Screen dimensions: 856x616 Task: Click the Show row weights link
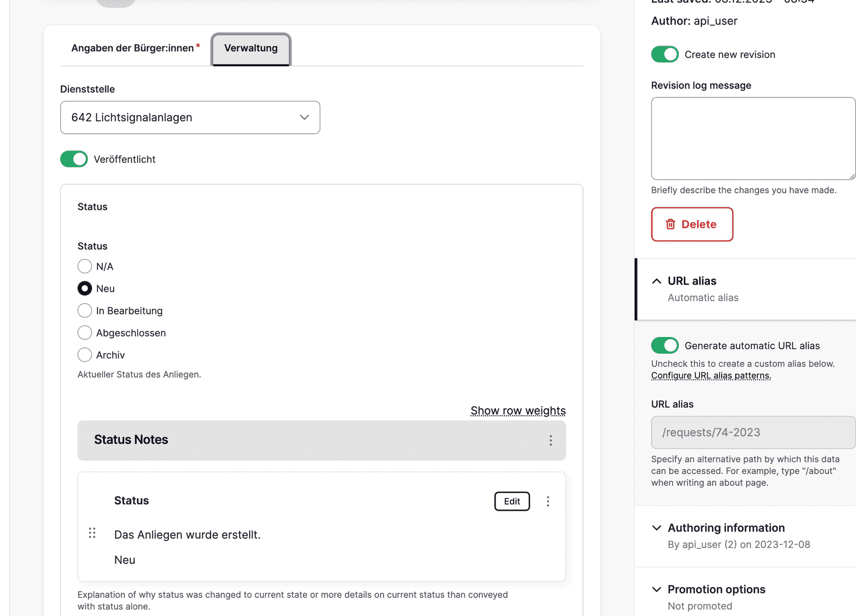pyautogui.click(x=518, y=411)
